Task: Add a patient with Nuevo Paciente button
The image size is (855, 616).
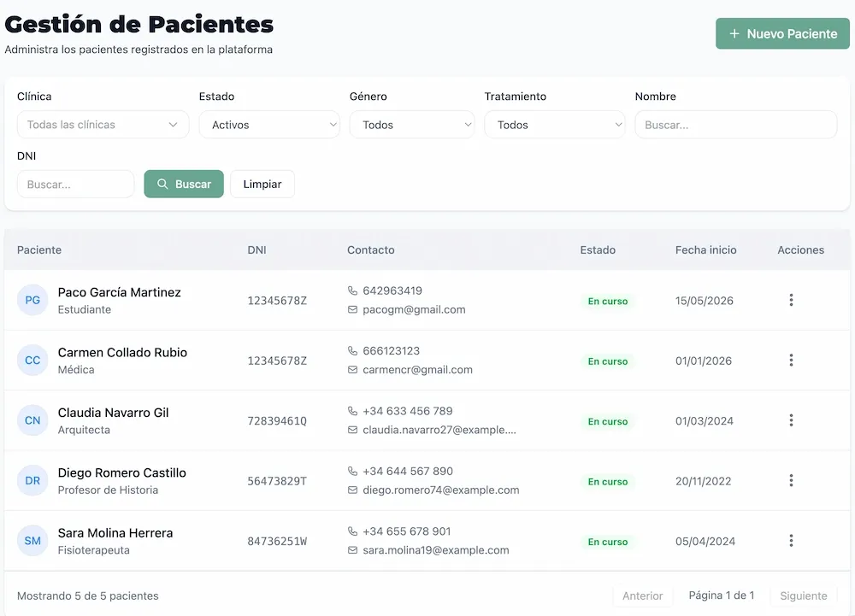Action: pyautogui.click(x=782, y=34)
